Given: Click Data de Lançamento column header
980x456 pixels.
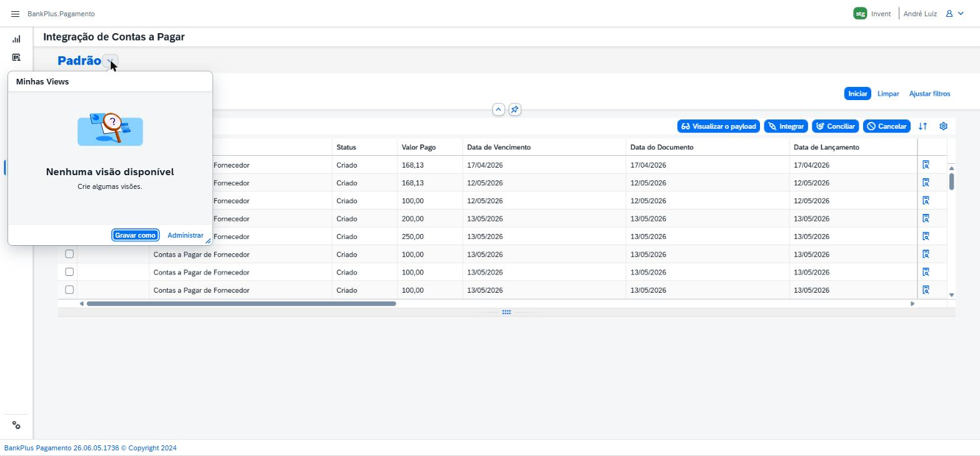Looking at the screenshot, I should pos(854,148).
